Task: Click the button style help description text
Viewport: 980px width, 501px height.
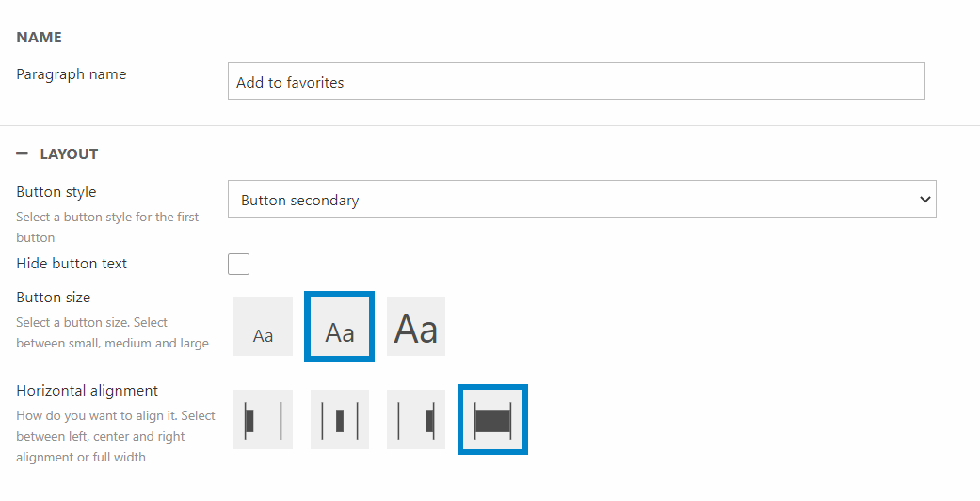Action: [107, 227]
